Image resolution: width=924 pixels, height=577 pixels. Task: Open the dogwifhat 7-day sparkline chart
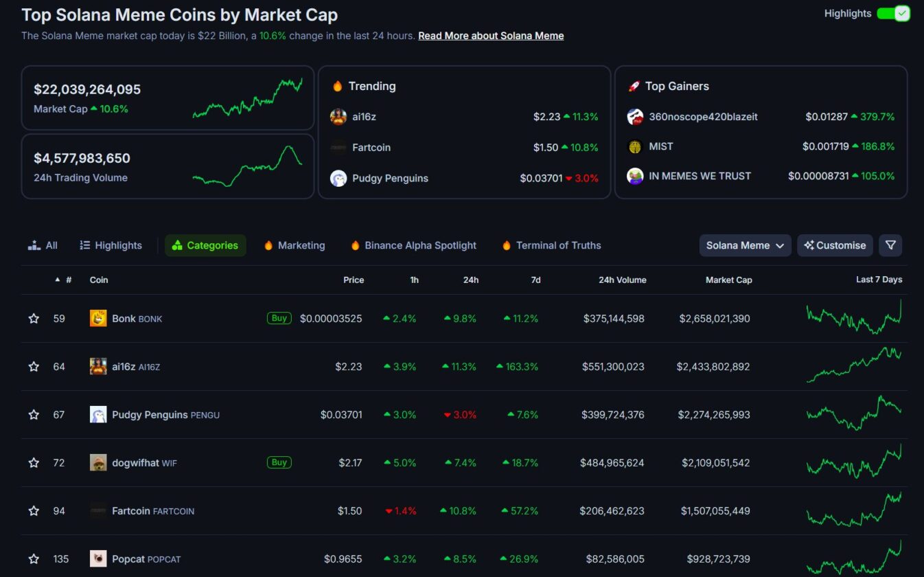tap(854, 461)
